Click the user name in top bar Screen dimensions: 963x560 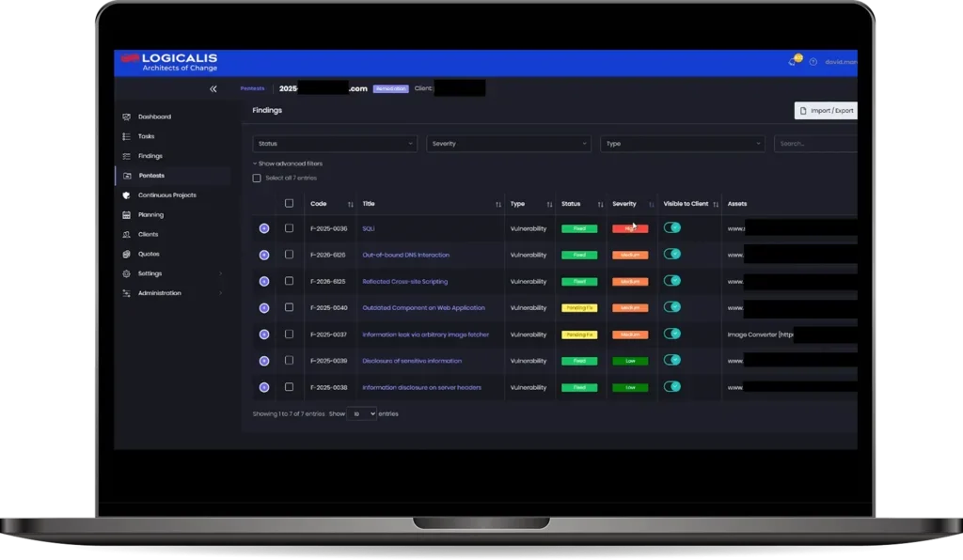(841, 62)
